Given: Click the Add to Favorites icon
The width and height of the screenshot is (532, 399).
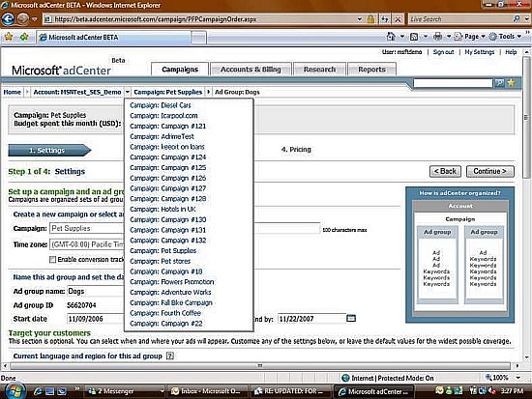Looking at the screenshot, I should [24, 37].
